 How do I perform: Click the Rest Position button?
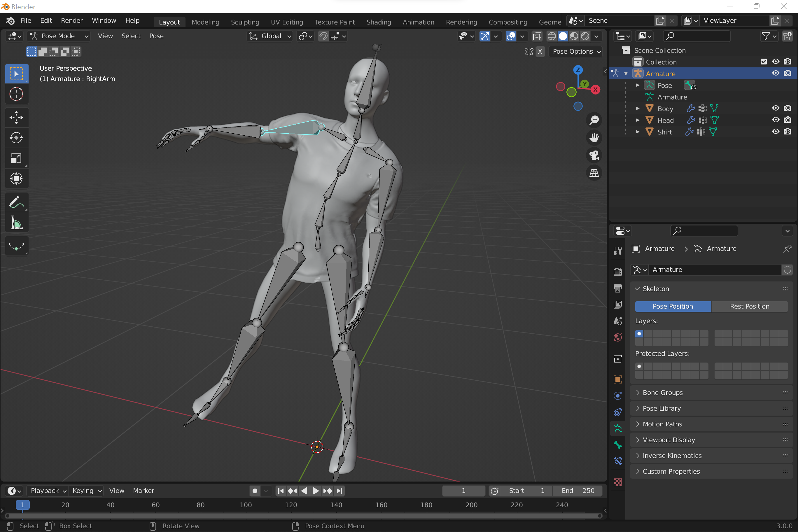(750, 306)
